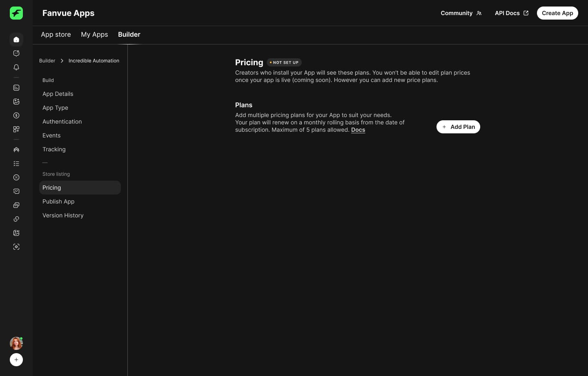Image resolution: width=588 pixels, height=376 pixels.
Task: Click the Incredible Automation breadcrumb
Action: point(94,61)
